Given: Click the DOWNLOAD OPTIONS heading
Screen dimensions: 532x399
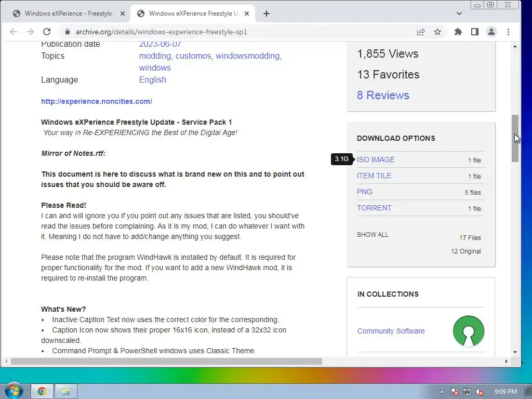Looking at the screenshot, I should 396,138.
